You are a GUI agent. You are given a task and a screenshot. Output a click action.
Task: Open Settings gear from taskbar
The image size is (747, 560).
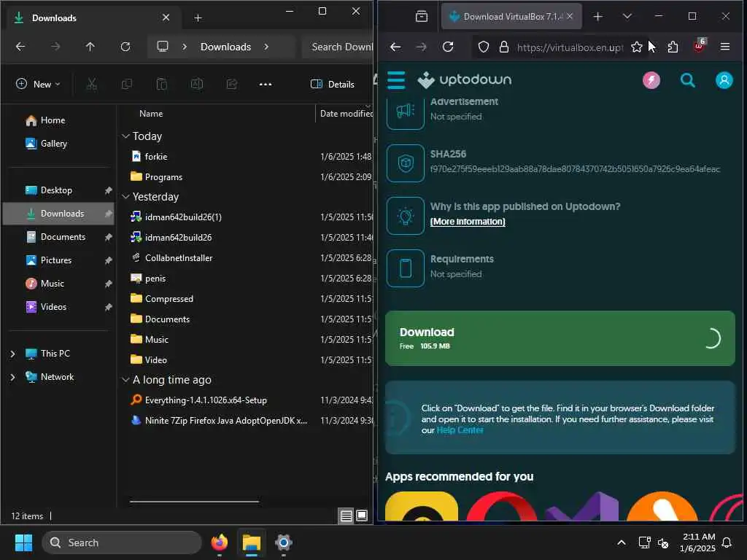[284, 542]
